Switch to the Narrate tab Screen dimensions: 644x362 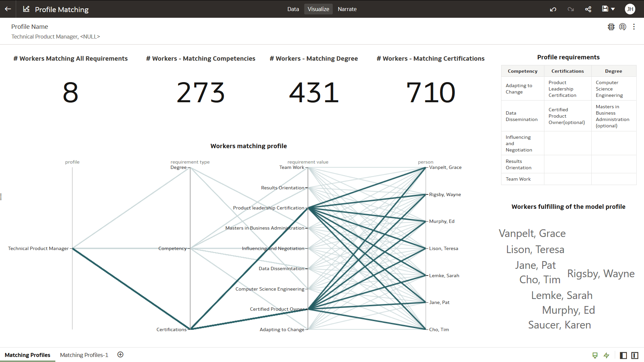coord(347,9)
